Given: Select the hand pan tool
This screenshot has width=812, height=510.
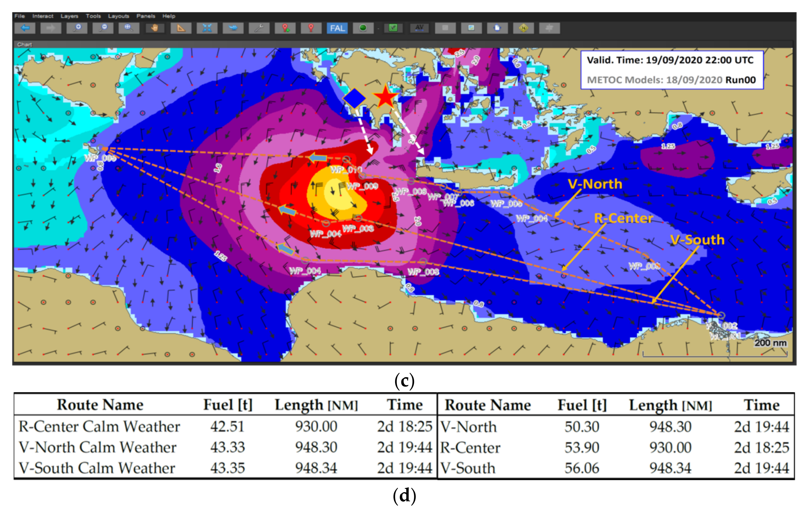Looking at the screenshot, I should 155,28.
